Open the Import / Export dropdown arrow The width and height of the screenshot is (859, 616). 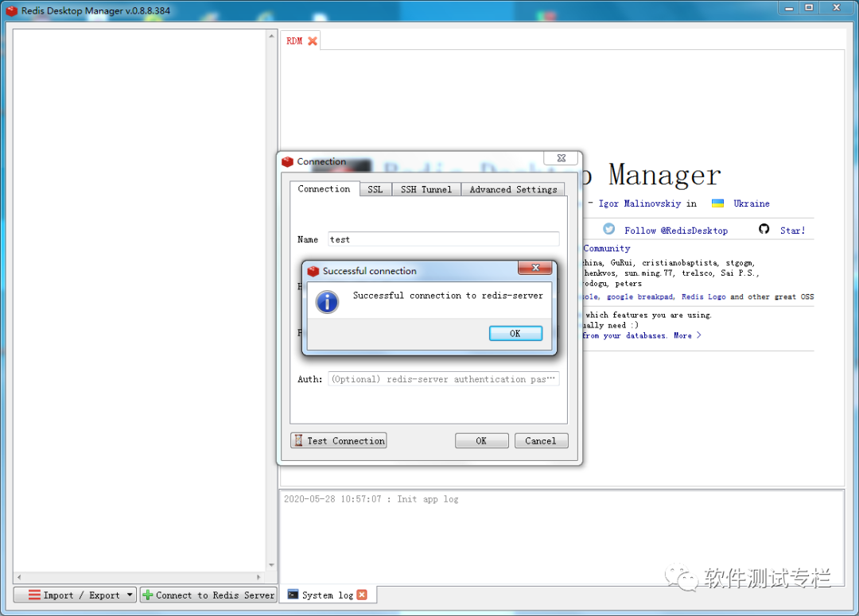[130, 595]
